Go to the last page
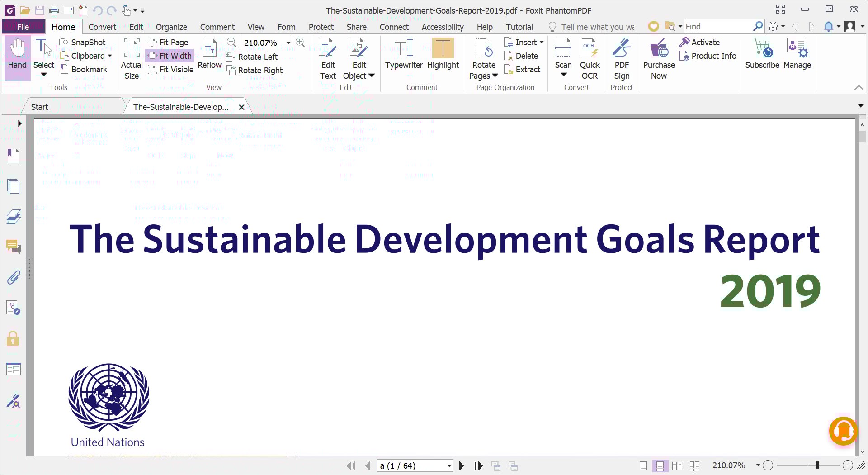This screenshot has height=475, width=868. click(x=478, y=466)
